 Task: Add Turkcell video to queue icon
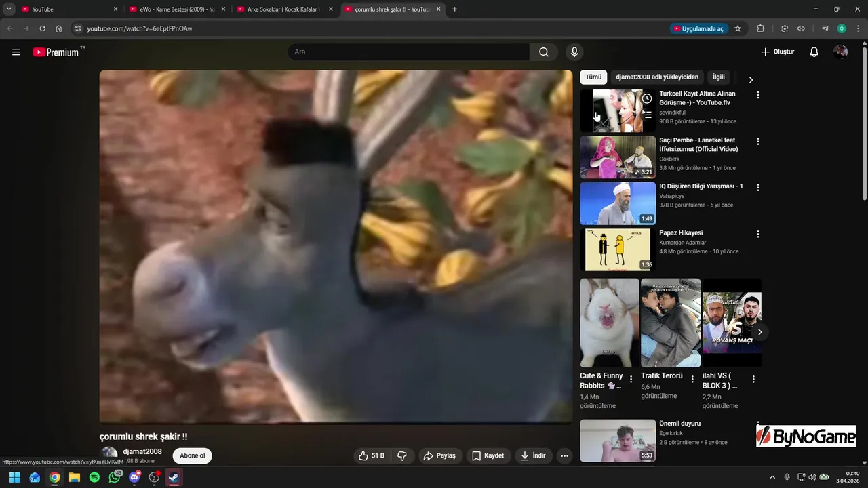click(647, 115)
